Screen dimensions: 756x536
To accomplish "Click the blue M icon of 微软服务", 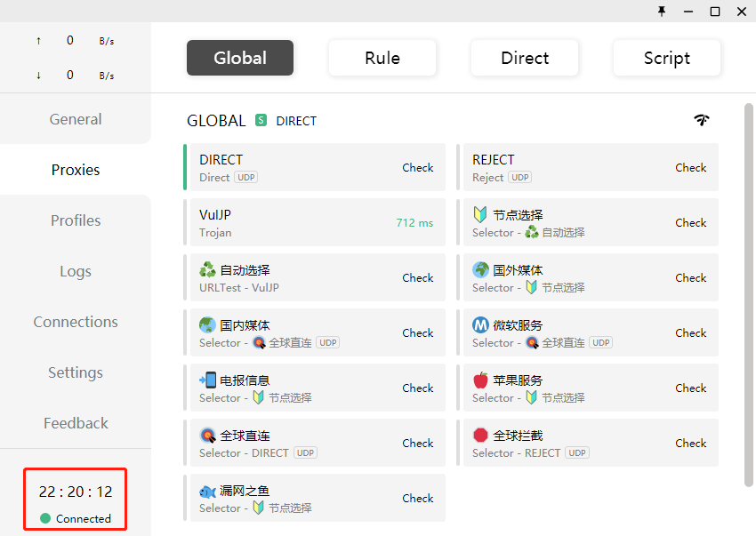I will (480, 325).
